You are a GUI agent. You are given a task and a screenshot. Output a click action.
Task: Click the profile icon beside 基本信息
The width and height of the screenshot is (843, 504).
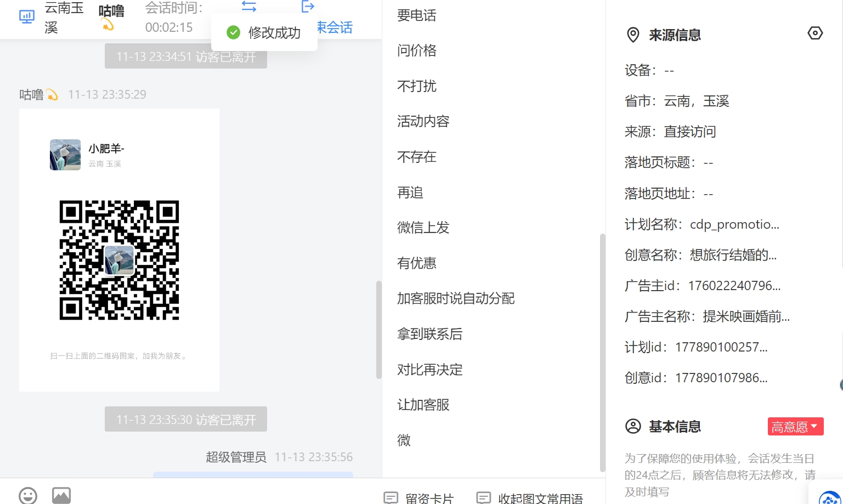point(633,426)
